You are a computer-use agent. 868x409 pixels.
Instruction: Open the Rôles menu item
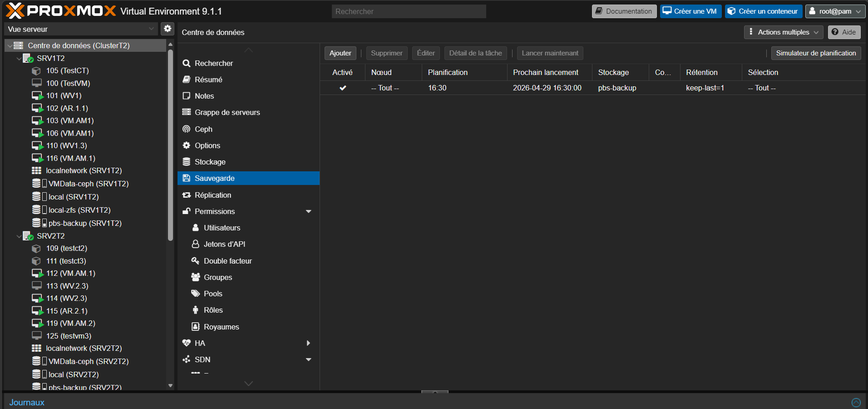click(248, 310)
